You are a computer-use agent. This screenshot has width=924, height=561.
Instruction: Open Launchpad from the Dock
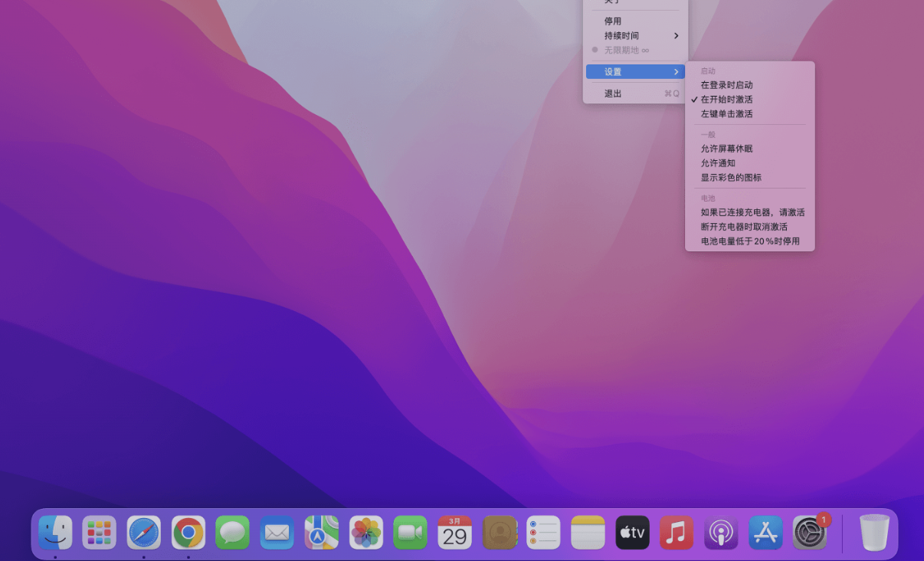pos(99,532)
